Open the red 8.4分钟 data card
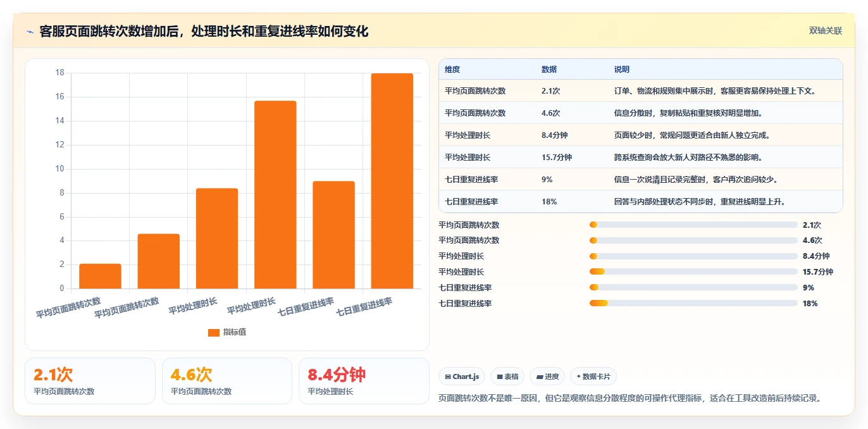This screenshot has height=429, width=868. pyautogui.click(x=364, y=381)
